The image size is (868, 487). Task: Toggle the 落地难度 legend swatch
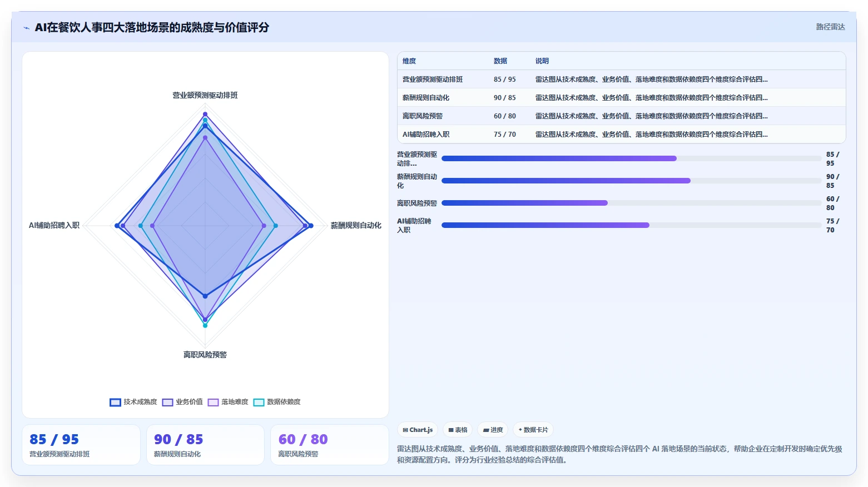coord(213,402)
